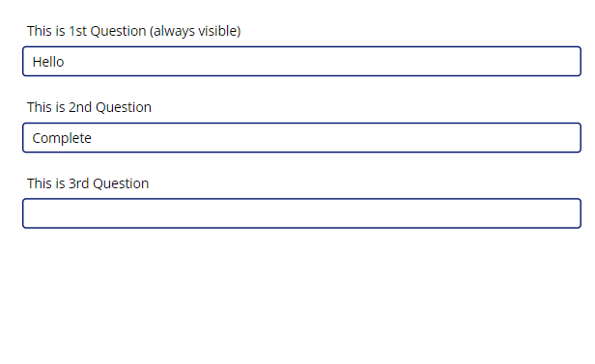Viewport: 595px width, 364px height.
Task: Click the word 'Question' in the 2nd label
Action: click(124, 107)
